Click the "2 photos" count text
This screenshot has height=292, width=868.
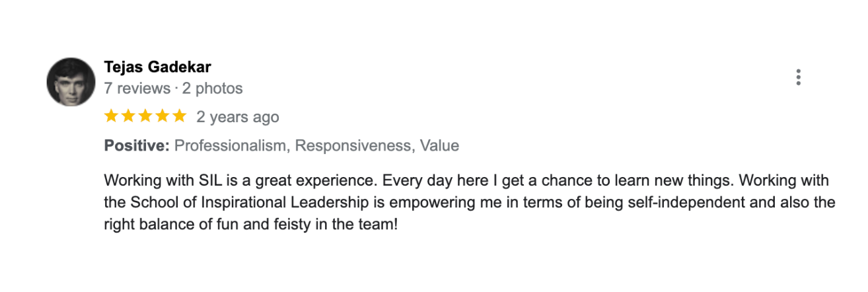213,88
